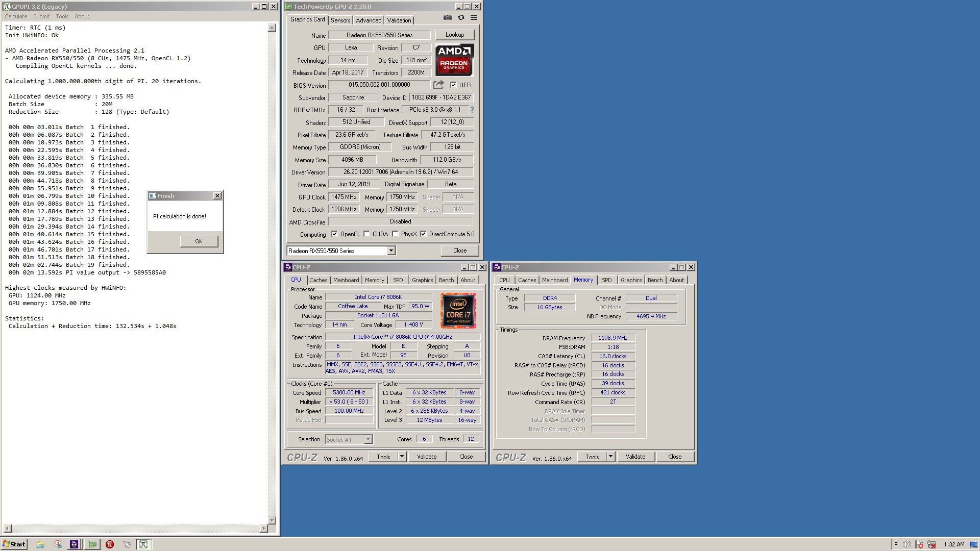Click the GPUPI horizontal scrollbar right arrow
This screenshot has width=980, height=551.
(264, 528)
